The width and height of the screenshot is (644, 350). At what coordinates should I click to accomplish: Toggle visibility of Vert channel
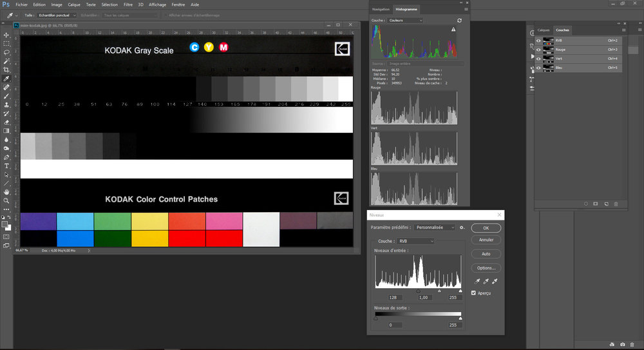tap(538, 59)
